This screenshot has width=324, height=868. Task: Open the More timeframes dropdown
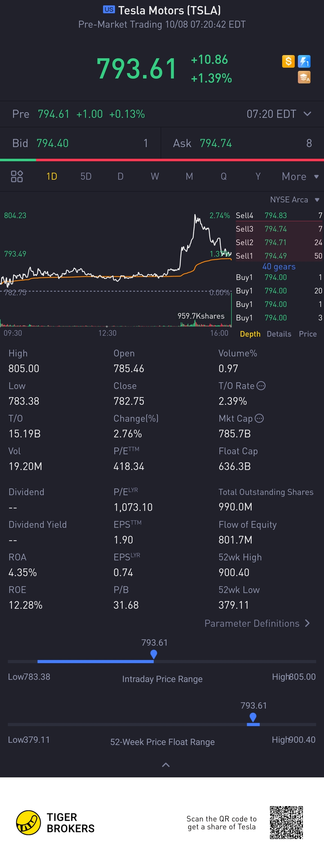300,176
